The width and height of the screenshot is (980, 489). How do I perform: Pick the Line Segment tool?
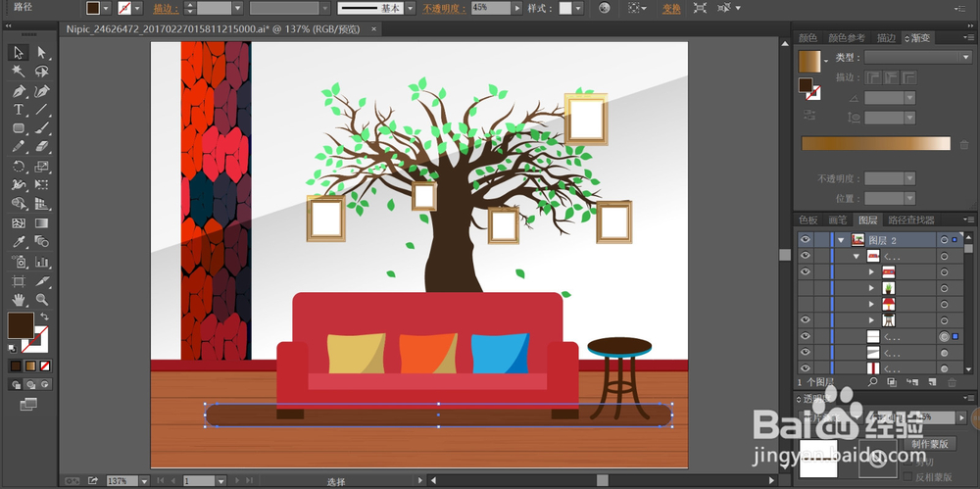click(42, 110)
